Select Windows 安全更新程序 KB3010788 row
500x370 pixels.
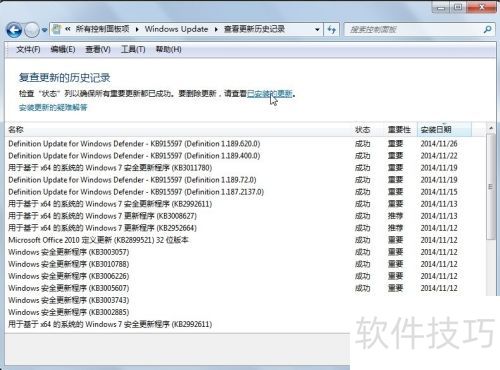click(x=245, y=264)
